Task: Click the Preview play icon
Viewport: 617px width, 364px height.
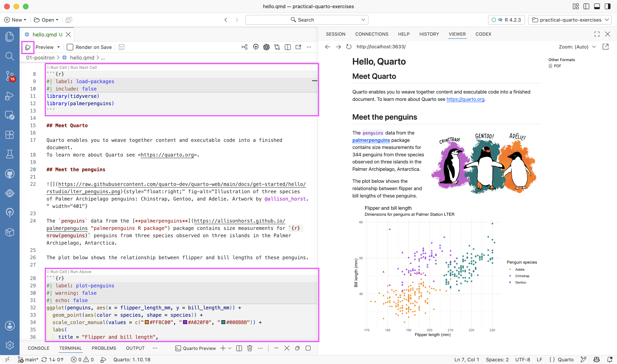Action: (x=28, y=47)
